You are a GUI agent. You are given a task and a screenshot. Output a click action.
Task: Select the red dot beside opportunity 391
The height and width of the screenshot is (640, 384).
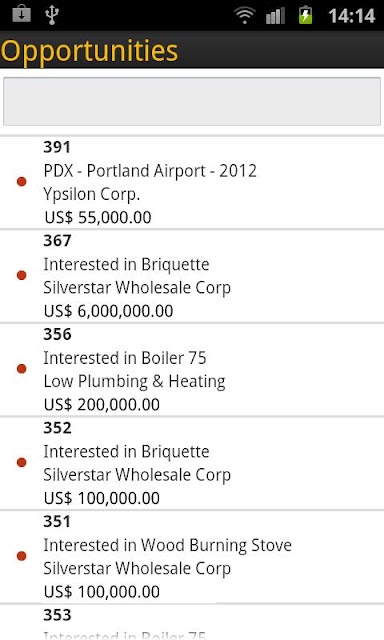coord(22,181)
